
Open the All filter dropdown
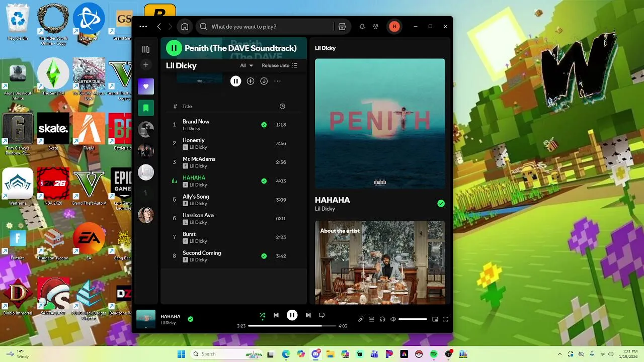247,65
